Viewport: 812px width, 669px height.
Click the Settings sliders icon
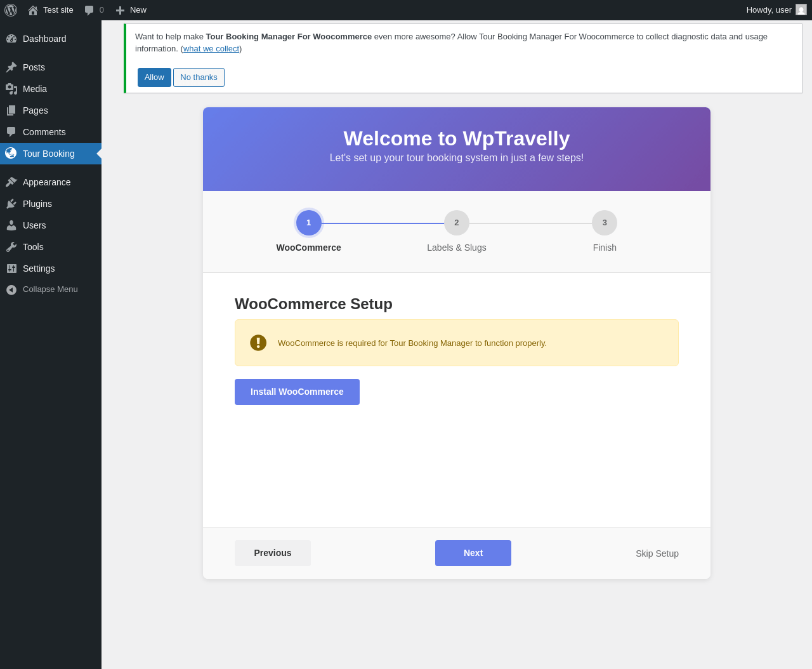pyautogui.click(x=11, y=268)
